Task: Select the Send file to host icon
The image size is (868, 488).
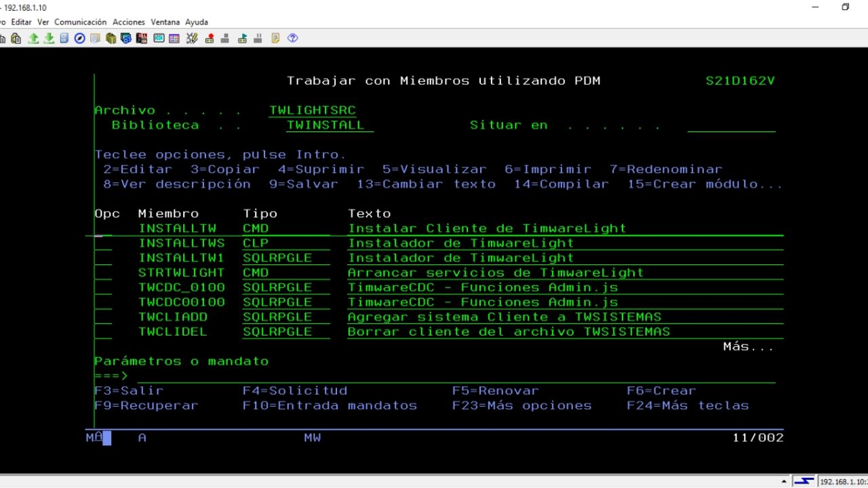Action: tap(33, 38)
